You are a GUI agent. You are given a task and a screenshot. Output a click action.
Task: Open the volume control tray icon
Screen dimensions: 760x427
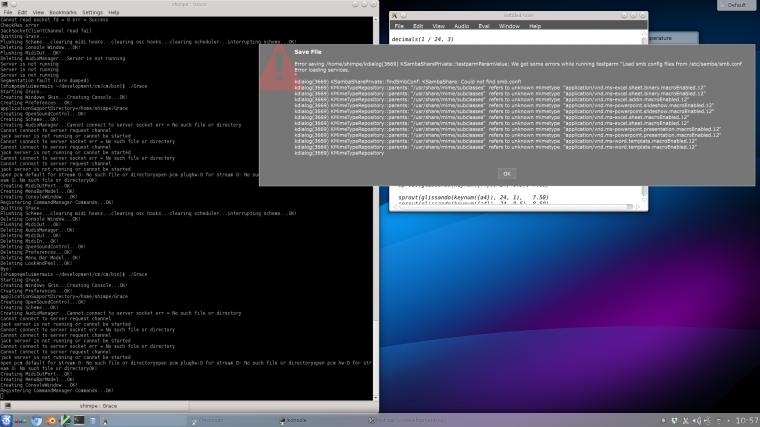tap(697, 421)
